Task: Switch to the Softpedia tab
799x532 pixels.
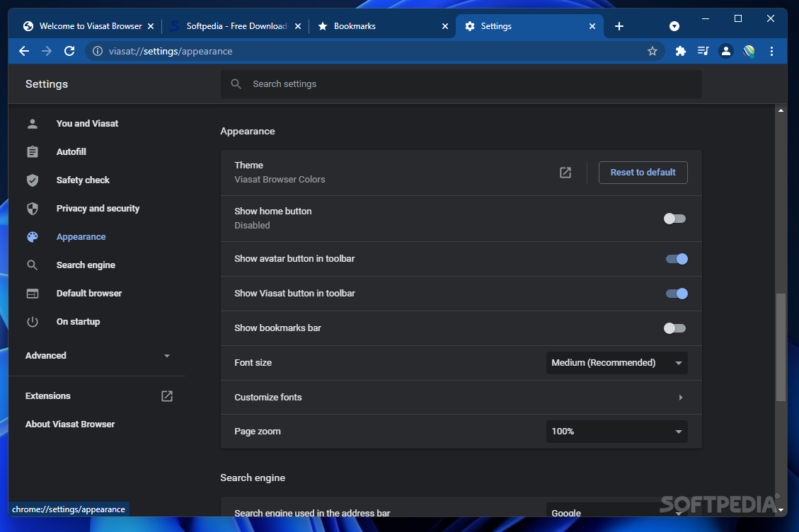Action: pos(236,26)
